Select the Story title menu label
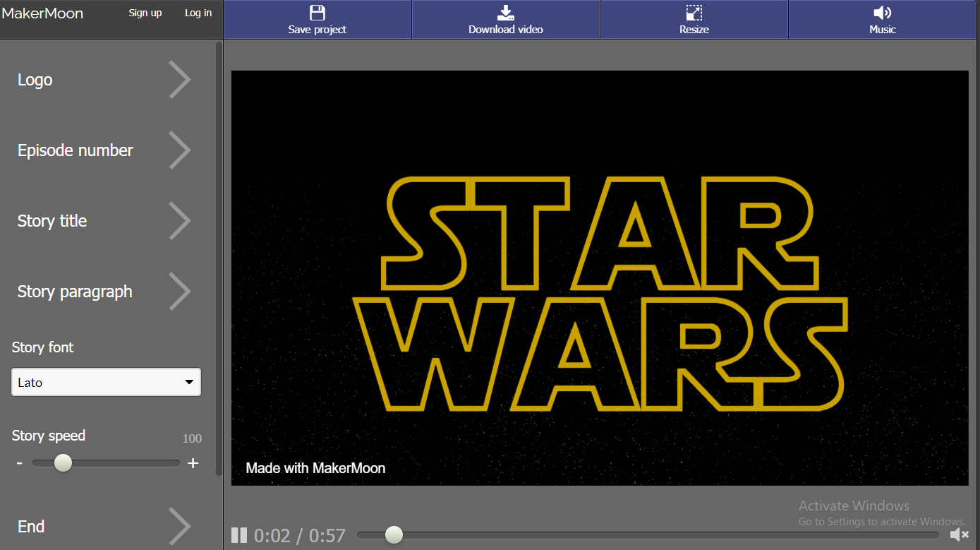This screenshot has height=550, width=980. (x=52, y=221)
